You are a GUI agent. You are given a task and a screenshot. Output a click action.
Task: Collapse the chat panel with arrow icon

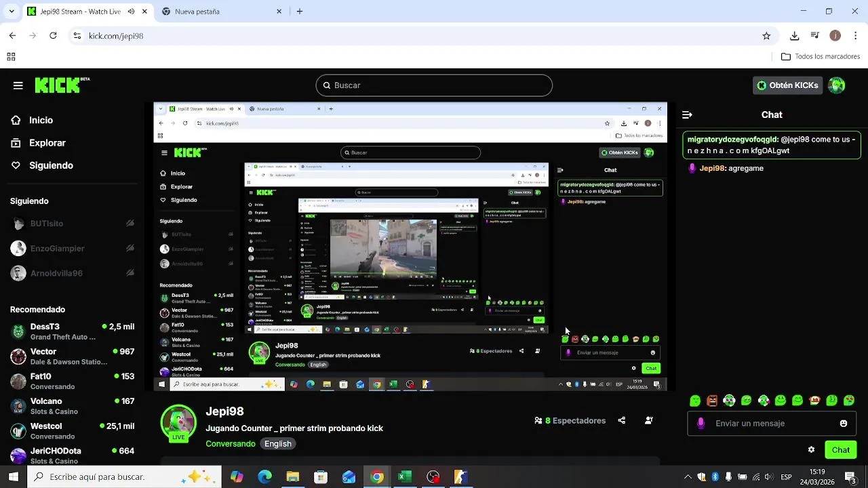(x=687, y=115)
